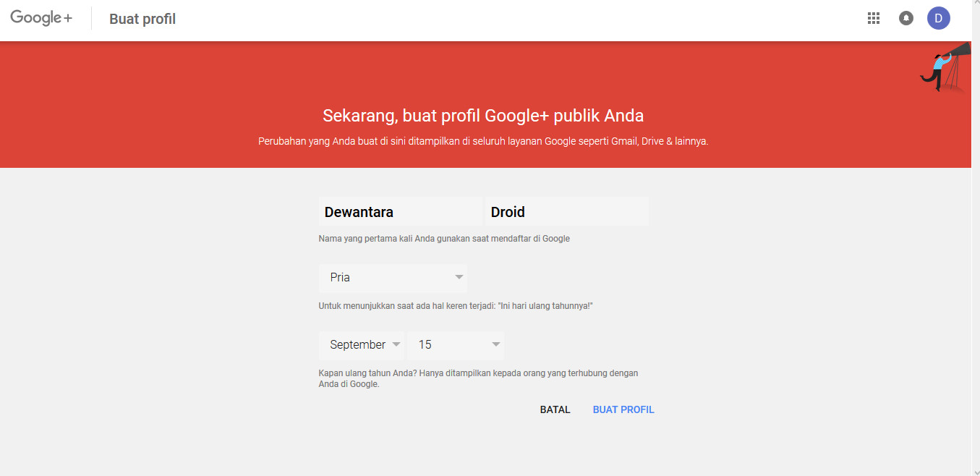The width and height of the screenshot is (980, 476).
Task: Open the Google apps grid icon
Action: (873, 19)
